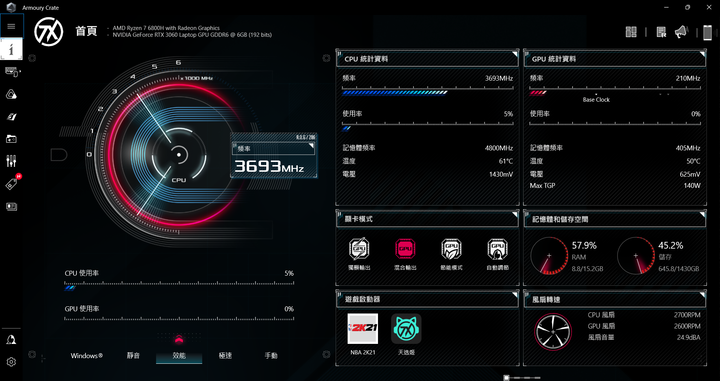720x381 pixels.
Task: Switch to Windows® operating mode
Action: click(87, 356)
